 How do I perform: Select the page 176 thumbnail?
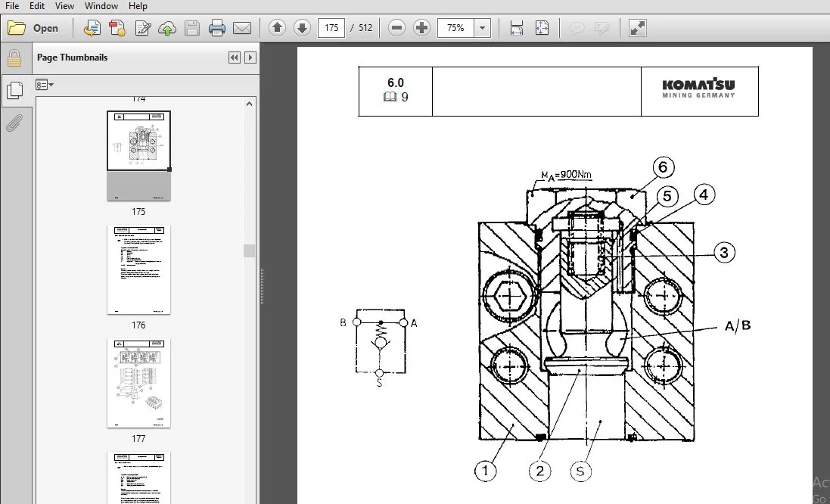click(138, 269)
